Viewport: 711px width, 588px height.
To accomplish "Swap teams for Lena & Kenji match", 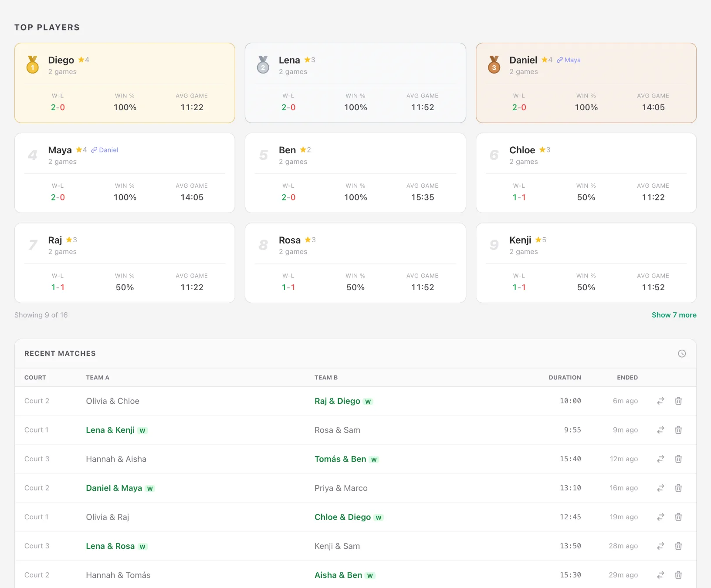I will coord(660,430).
